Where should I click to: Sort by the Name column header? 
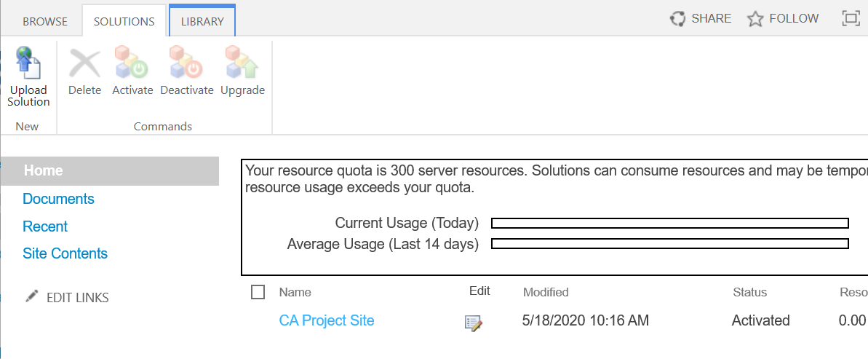(x=295, y=292)
